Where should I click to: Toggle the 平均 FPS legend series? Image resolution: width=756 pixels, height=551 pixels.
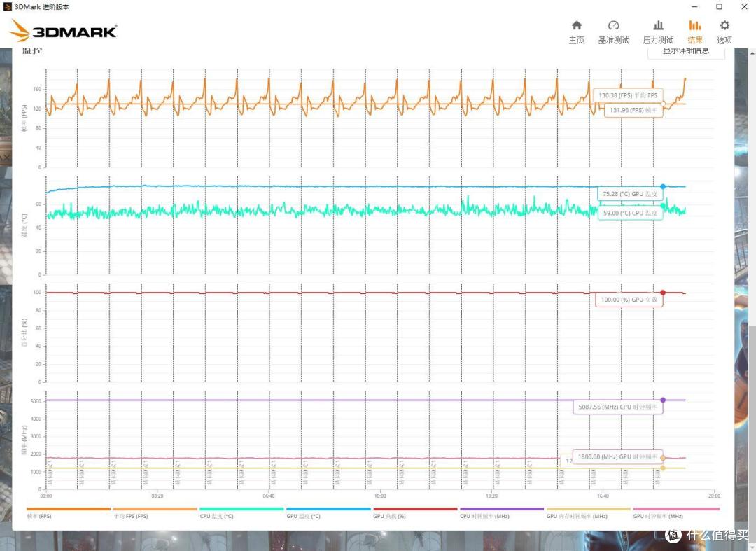[155, 512]
